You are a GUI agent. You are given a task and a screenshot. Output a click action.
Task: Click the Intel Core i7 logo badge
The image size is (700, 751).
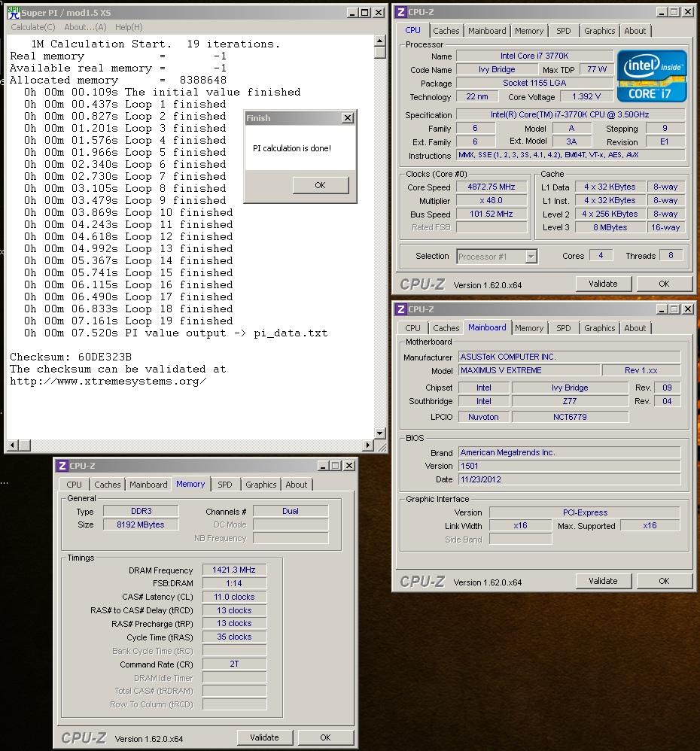(652, 76)
